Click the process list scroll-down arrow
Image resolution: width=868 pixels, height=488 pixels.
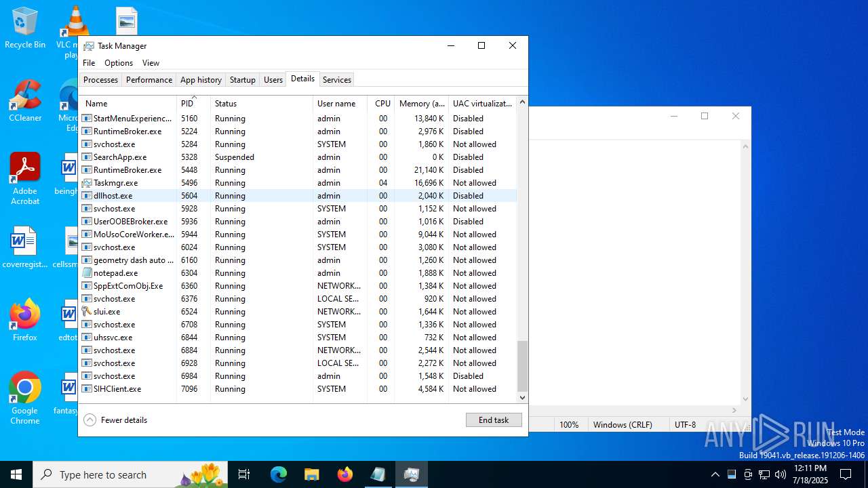tap(522, 397)
